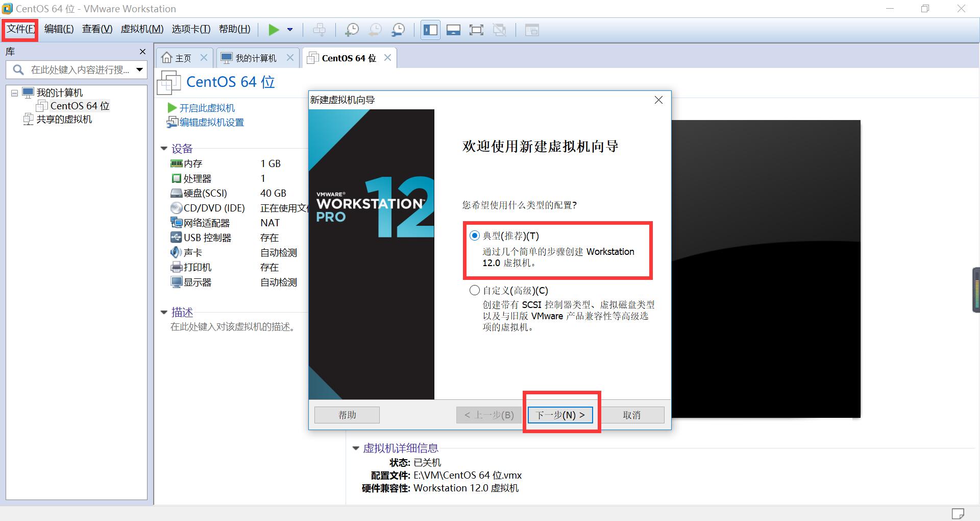Close the CentOS 64 位 tab
Image resolution: width=980 pixels, height=521 pixels.
click(387, 58)
